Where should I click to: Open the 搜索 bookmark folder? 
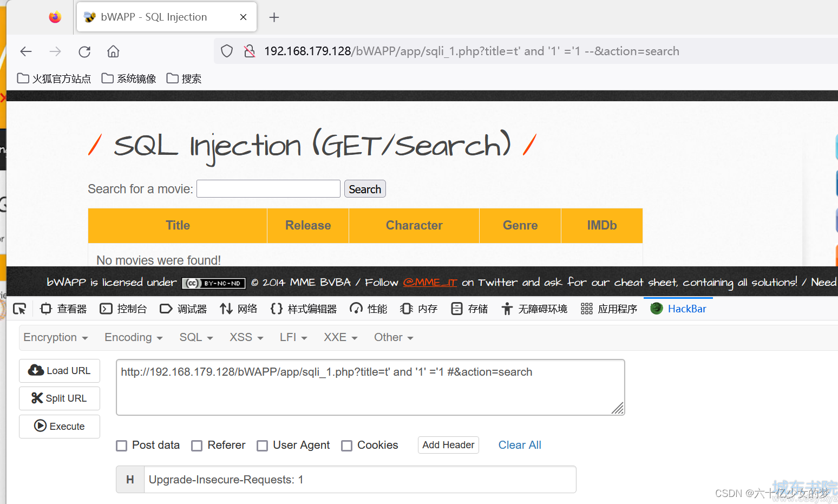click(184, 79)
